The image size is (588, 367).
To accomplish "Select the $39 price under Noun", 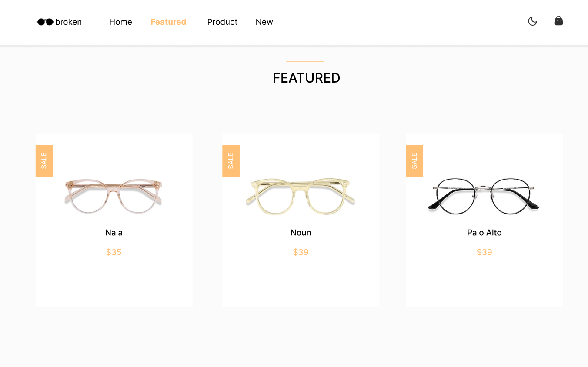I will (x=301, y=252).
